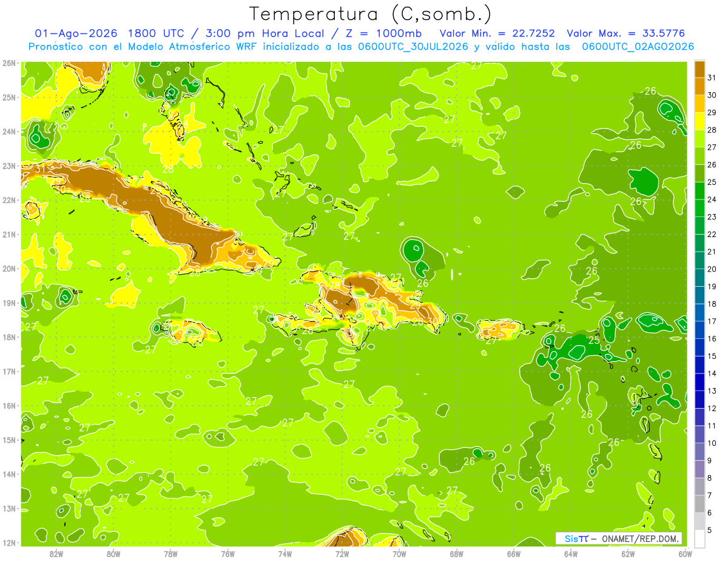
Task: Click the '76W' longitude axis label
Action: (228, 554)
